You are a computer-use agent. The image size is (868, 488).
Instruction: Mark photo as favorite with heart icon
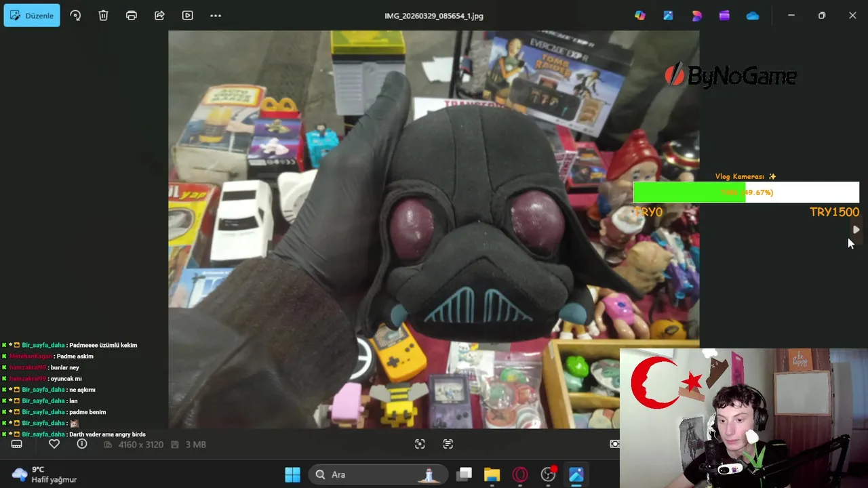point(54,444)
